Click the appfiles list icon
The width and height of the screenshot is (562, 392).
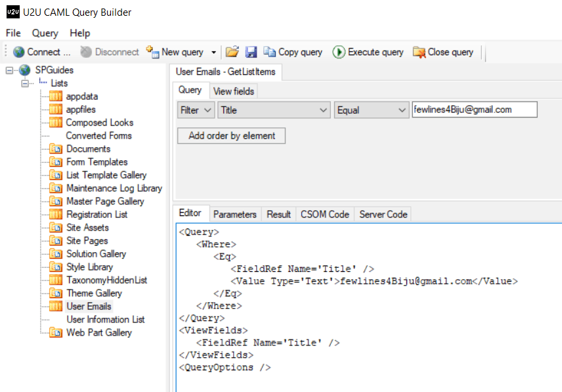coord(56,109)
